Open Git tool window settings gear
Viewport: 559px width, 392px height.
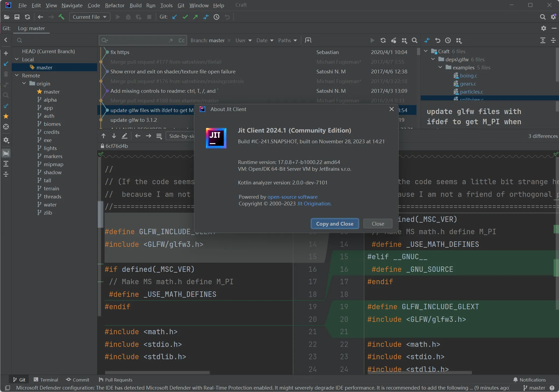(544, 28)
